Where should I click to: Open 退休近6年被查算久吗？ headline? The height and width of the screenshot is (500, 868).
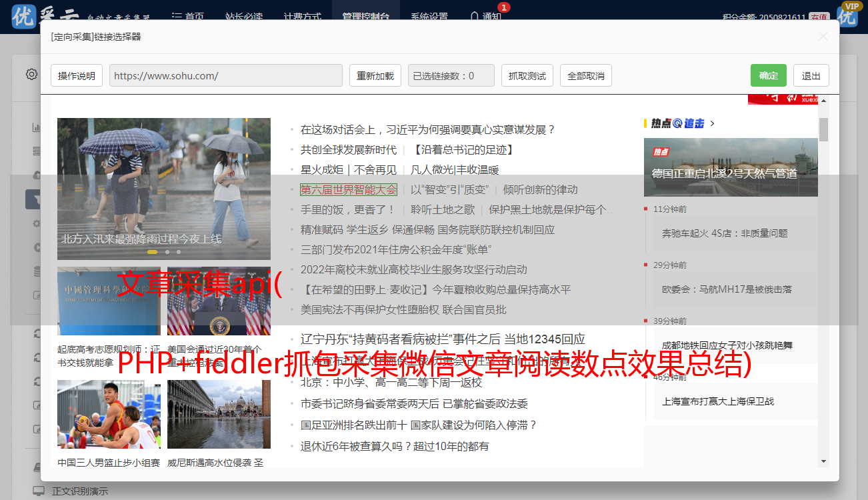(x=395, y=446)
